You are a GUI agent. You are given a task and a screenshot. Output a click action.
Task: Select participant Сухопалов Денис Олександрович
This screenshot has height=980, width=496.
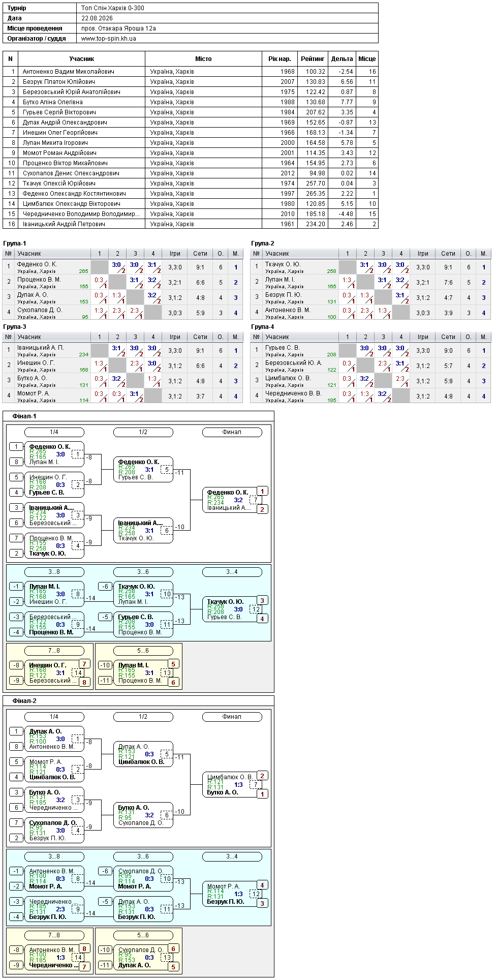[x=71, y=173]
